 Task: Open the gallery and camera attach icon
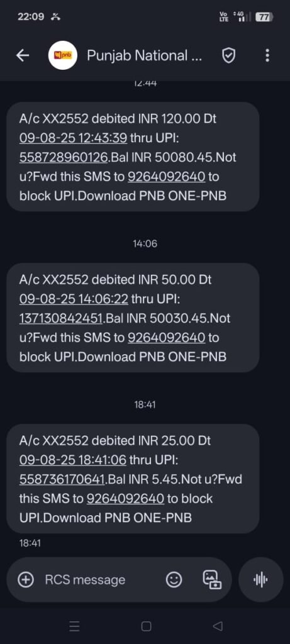click(212, 579)
